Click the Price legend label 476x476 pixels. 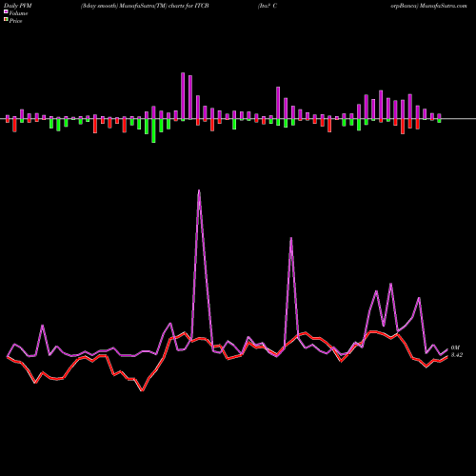[x=15, y=21]
